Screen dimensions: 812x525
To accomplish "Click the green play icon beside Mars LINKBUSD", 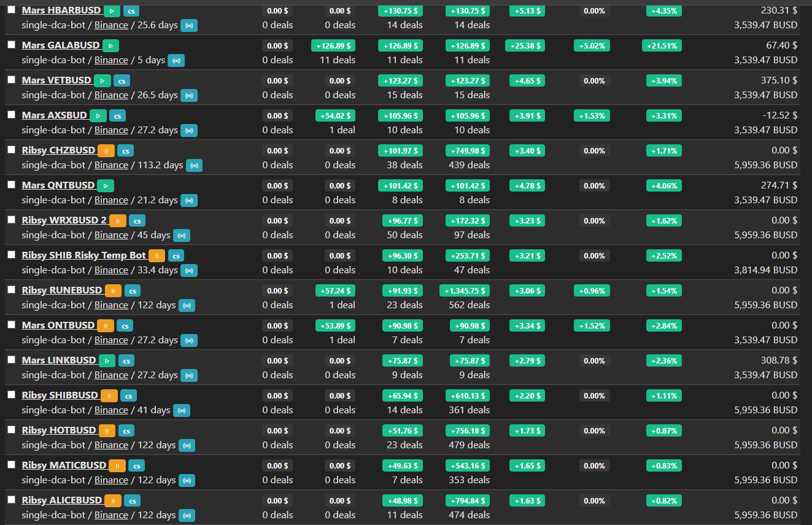I will [107, 360].
